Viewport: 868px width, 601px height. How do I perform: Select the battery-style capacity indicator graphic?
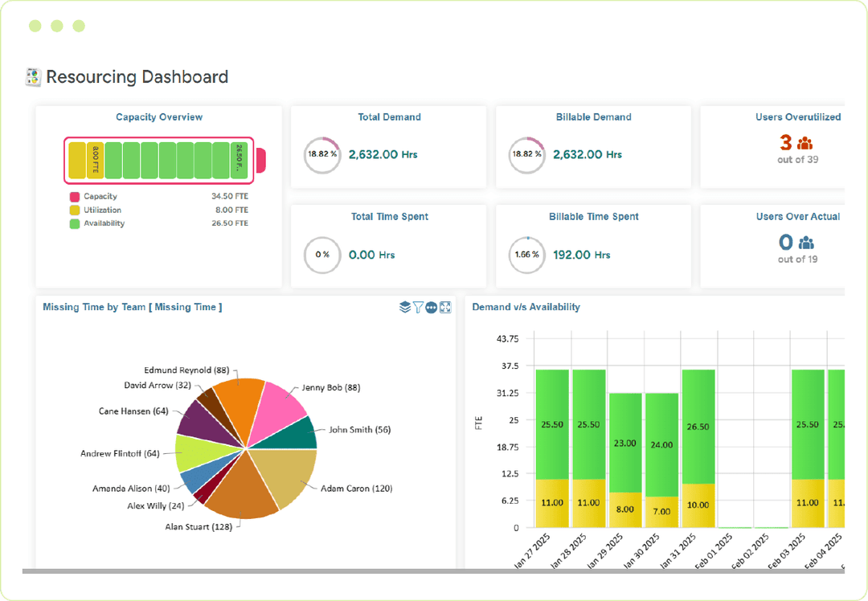point(158,160)
